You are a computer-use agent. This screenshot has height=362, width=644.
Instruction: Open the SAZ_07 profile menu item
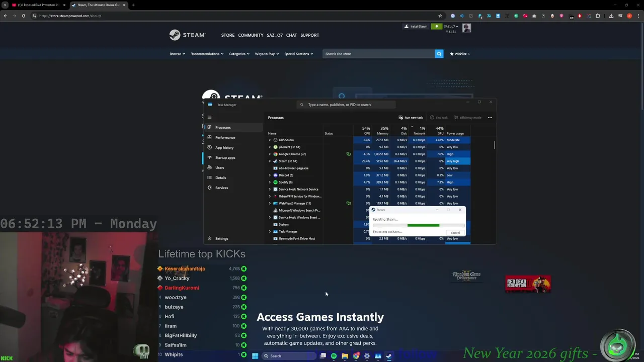[275, 35]
